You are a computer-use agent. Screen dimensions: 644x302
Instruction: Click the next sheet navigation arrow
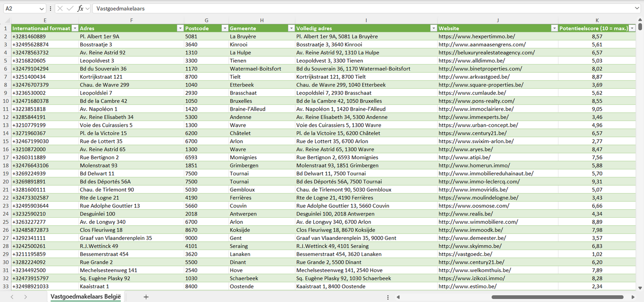click(x=25, y=297)
